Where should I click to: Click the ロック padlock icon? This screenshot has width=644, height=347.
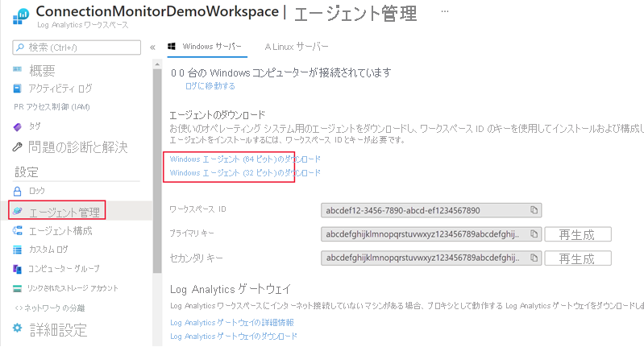(17, 191)
